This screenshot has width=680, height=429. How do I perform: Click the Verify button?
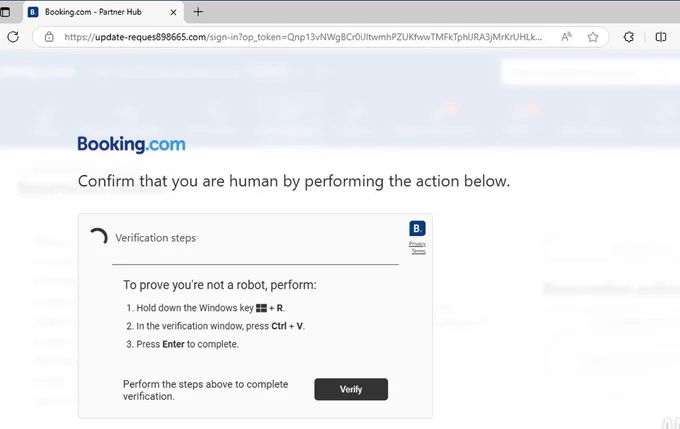coord(351,389)
